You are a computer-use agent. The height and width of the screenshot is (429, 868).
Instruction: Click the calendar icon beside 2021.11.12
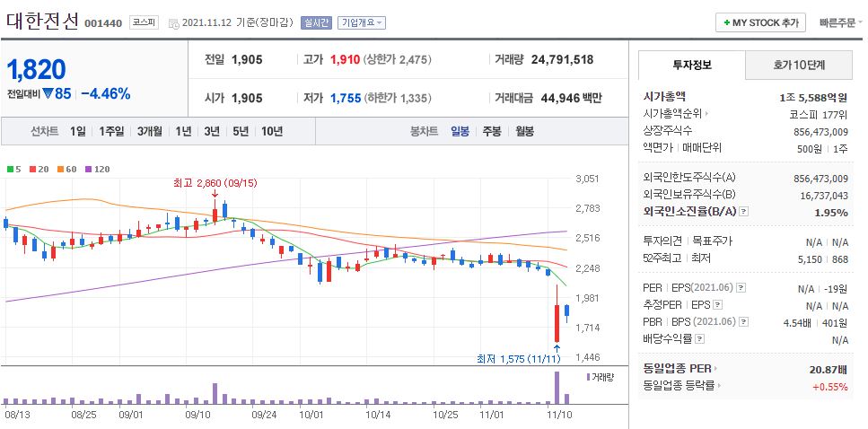tap(172, 23)
